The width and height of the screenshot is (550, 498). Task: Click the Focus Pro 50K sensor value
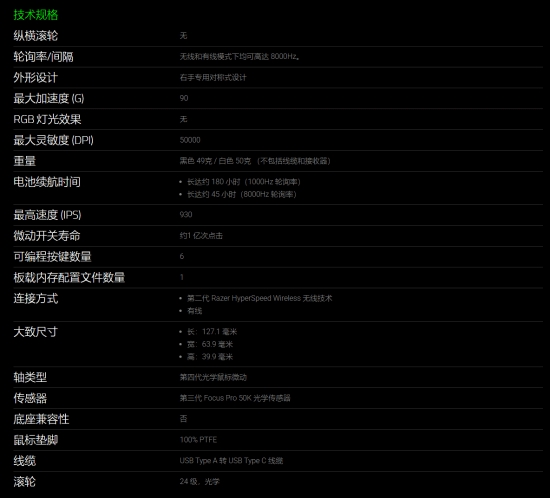(235, 398)
